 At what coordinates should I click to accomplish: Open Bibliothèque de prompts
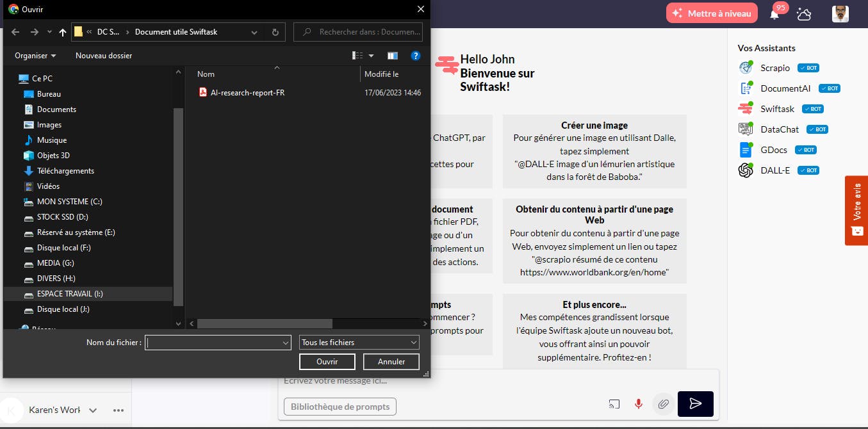coord(340,407)
